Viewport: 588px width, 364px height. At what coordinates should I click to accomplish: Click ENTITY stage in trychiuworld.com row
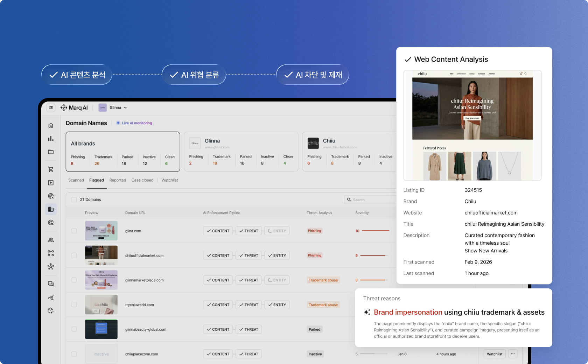point(277,305)
